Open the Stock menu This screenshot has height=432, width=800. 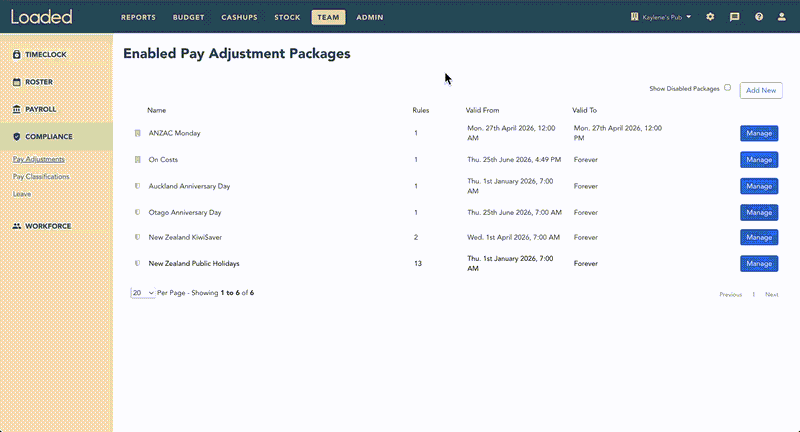pos(287,17)
